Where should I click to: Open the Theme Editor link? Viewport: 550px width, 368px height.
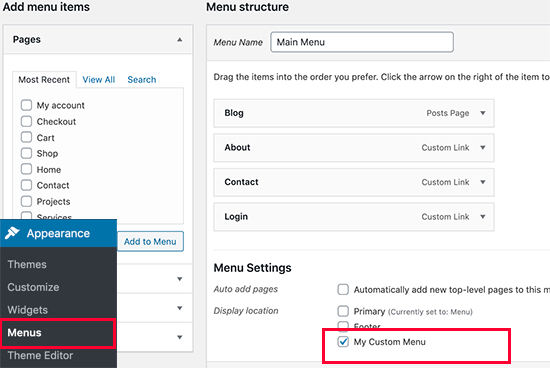click(x=40, y=355)
